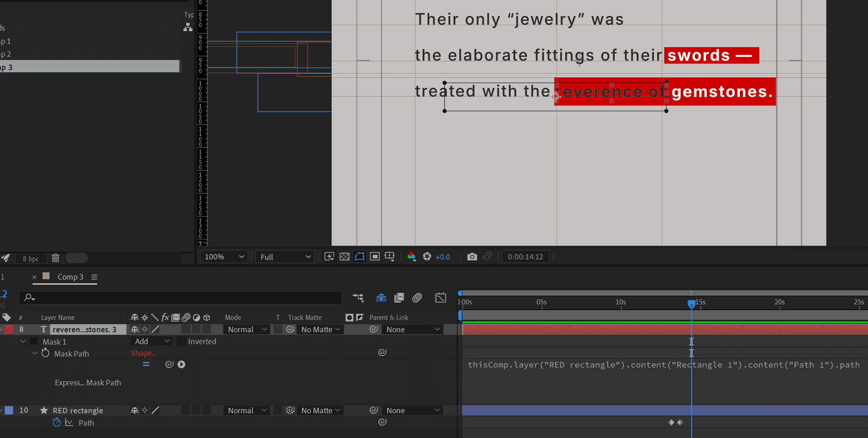Click the Parent & Link column header
This screenshot has width=868, height=438.
coord(389,318)
